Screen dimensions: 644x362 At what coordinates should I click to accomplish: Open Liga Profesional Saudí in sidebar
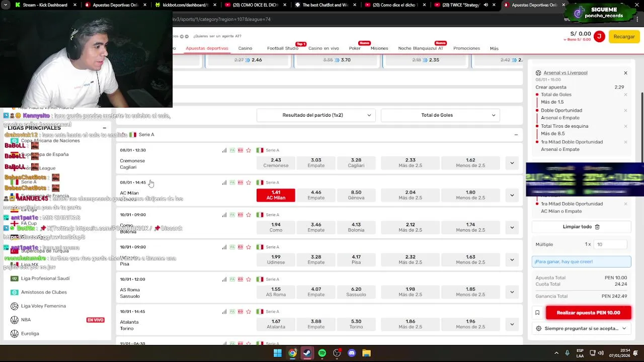pyautogui.click(x=45, y=279)
